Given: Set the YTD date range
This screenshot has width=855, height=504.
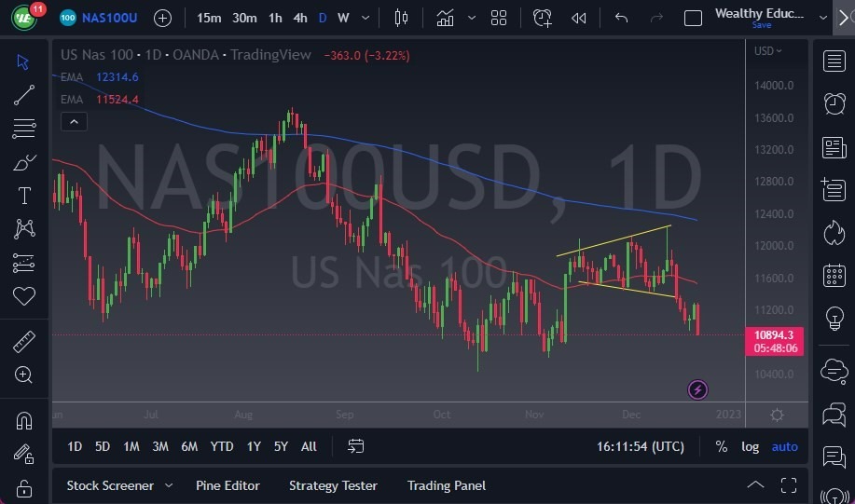Looking at the screenshot, I should (x=221, y=446).
